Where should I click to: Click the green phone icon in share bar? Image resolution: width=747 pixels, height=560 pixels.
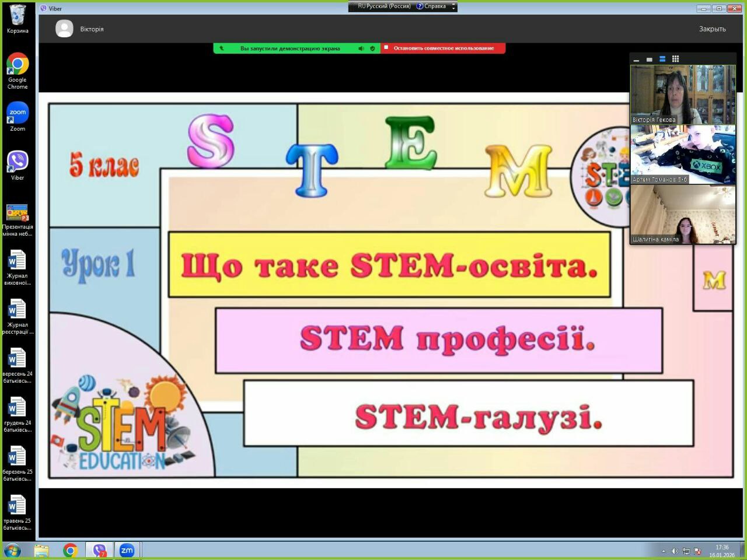click(x=221, y=48)
